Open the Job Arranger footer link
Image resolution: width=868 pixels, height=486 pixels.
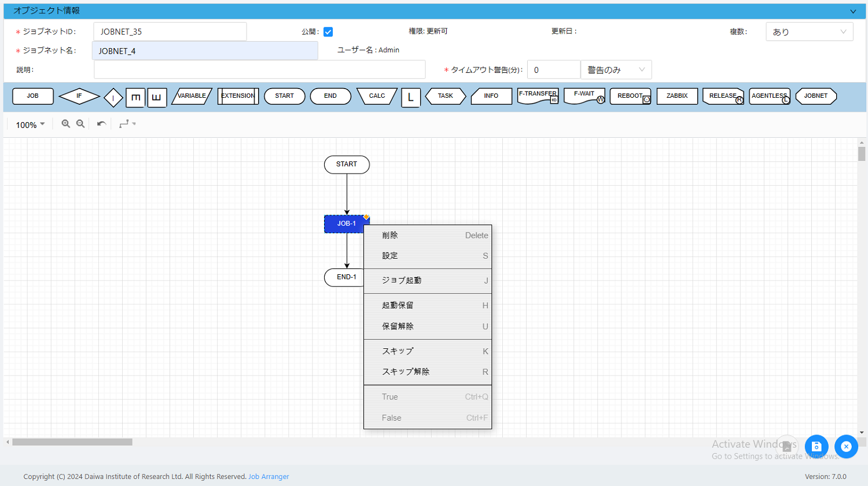pyautogui.click(x=269, y=477)
